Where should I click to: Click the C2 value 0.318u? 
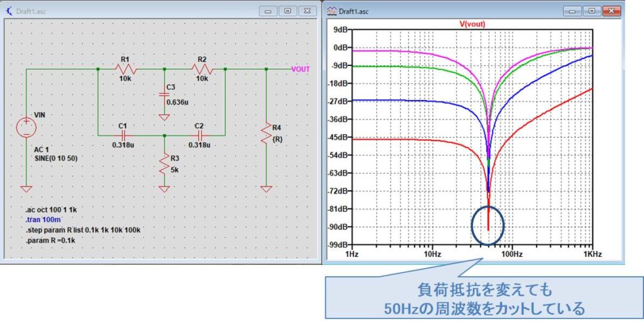coord(199,145)
